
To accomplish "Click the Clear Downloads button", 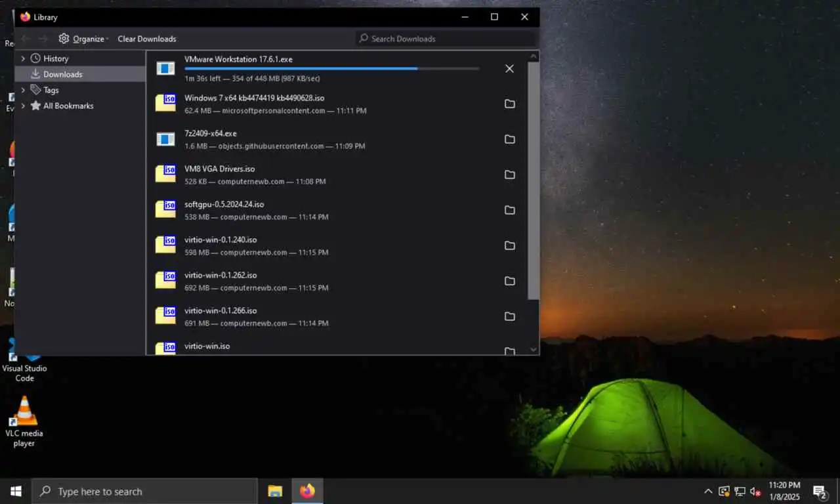I will (x=147, y=39).
